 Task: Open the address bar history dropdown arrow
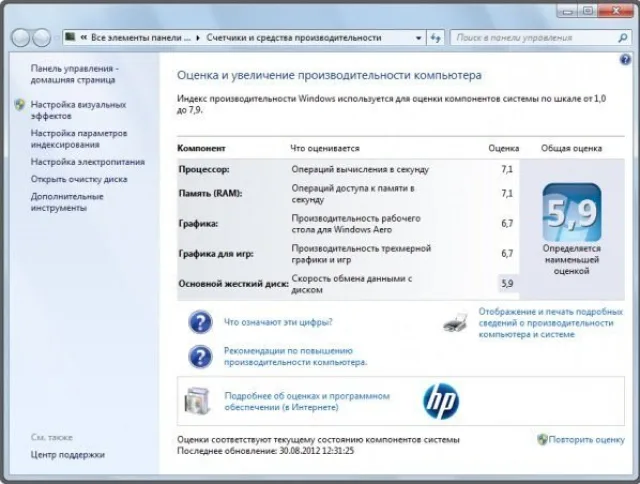(418, 38)
